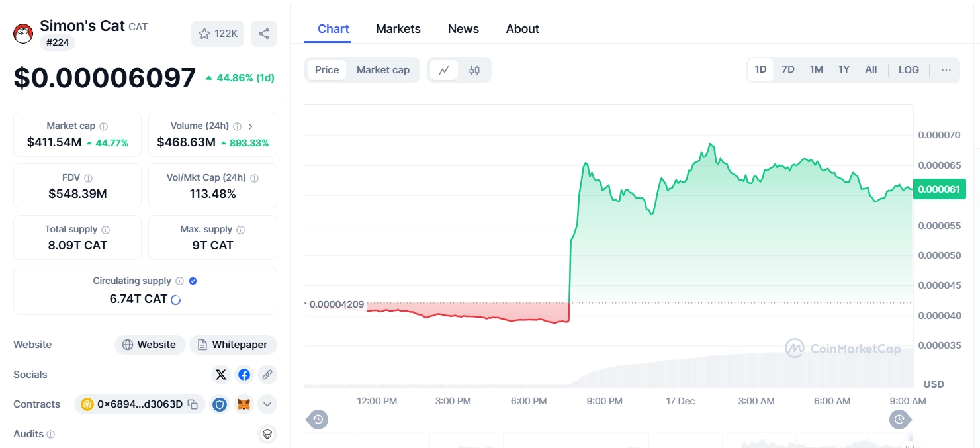Click the chain link social icon
Image resolution: width=980 pixels, height=448 pixels.
coord(267,375)
